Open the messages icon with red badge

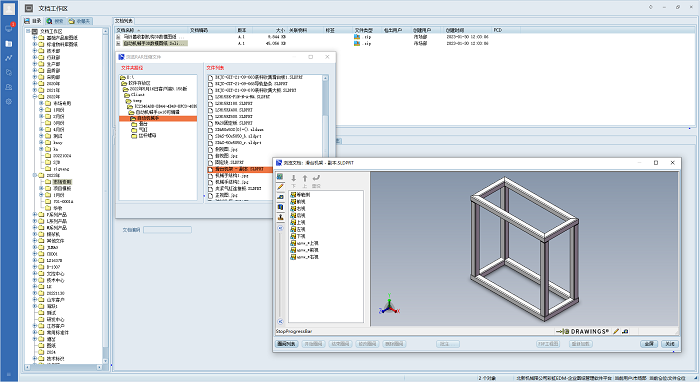(9, 28)
